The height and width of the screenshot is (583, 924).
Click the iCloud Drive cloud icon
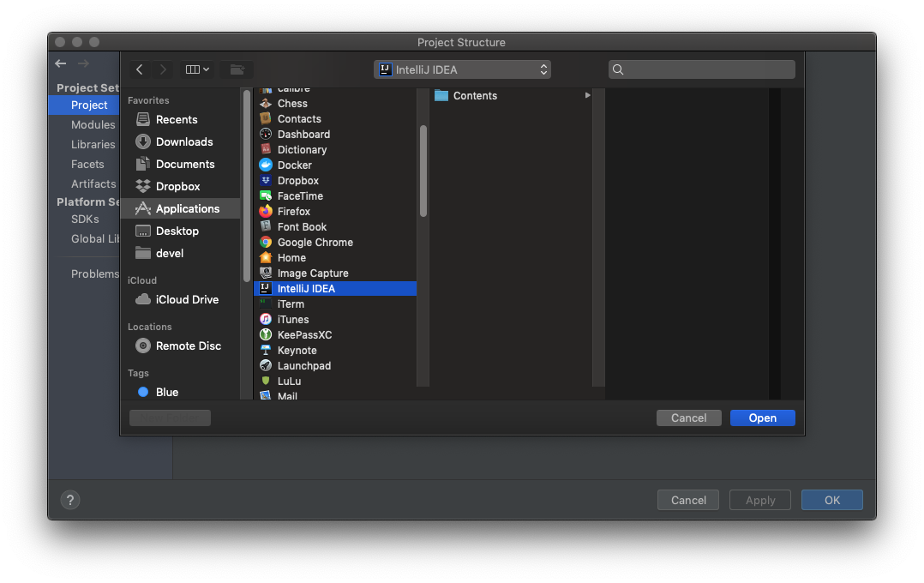(x=142, y=299)
